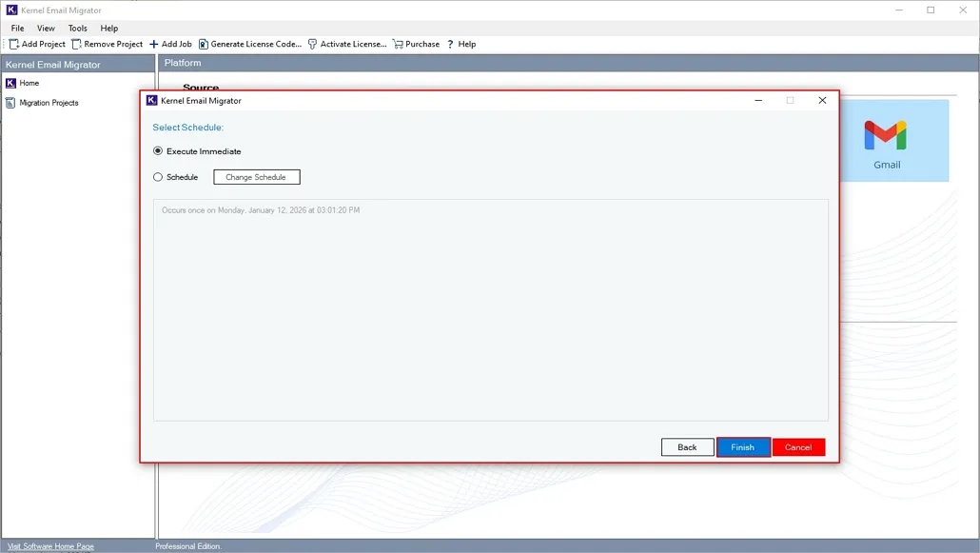Image resolution: width=980 pixels, height=553 pixels.
Task: Open the View menu
Action: pyautogui.click(x=45, y=28)
